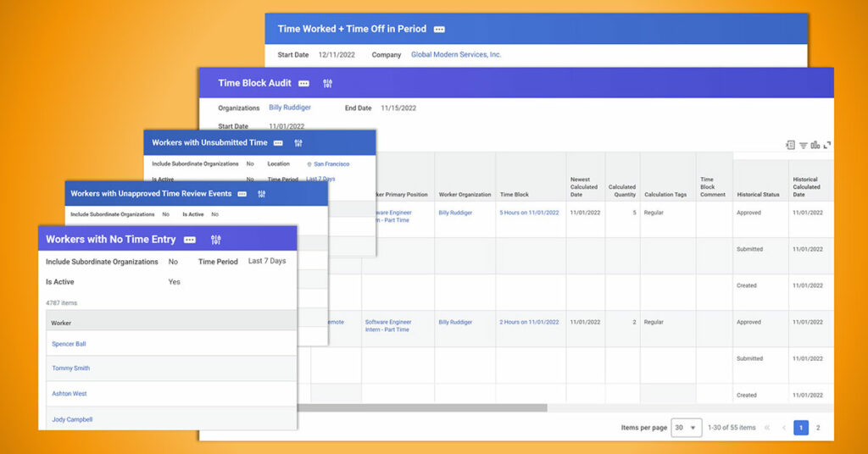Screen dimensions: 868x454
Task: Open San Francisco location link
Action: coord(331,164)
